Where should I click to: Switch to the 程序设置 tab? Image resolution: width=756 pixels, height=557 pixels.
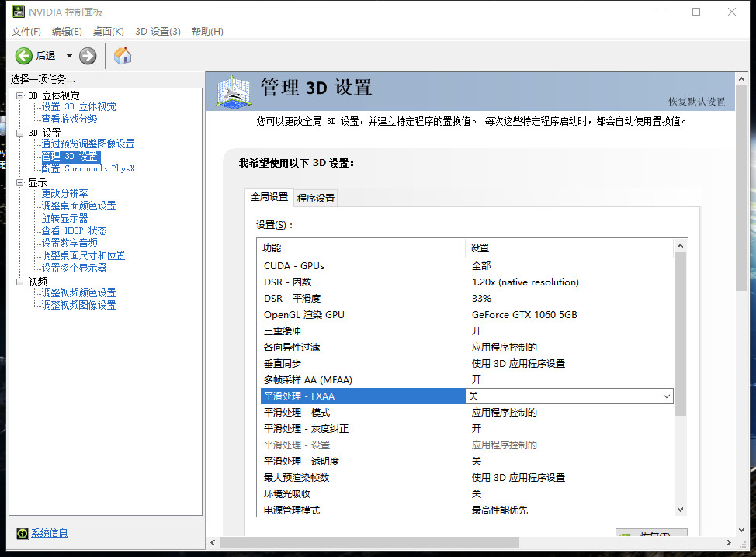316,198
